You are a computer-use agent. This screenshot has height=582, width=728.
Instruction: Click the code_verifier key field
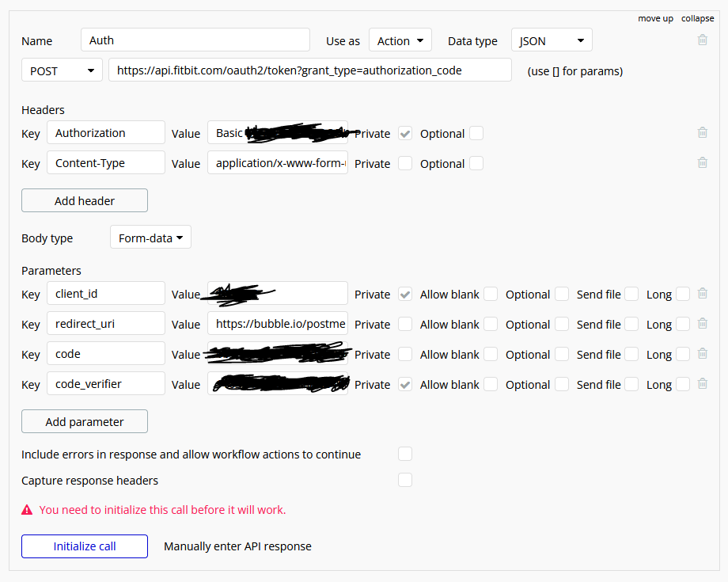[106, 384]
